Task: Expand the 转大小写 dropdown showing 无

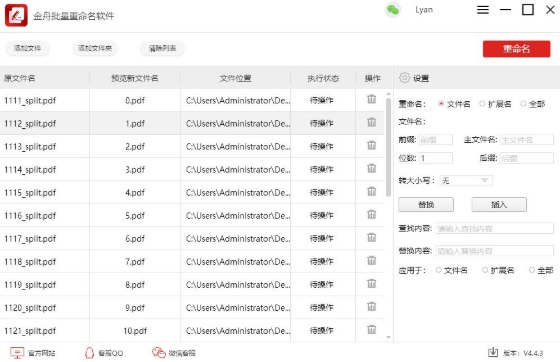Action: (x=466, y=180)
